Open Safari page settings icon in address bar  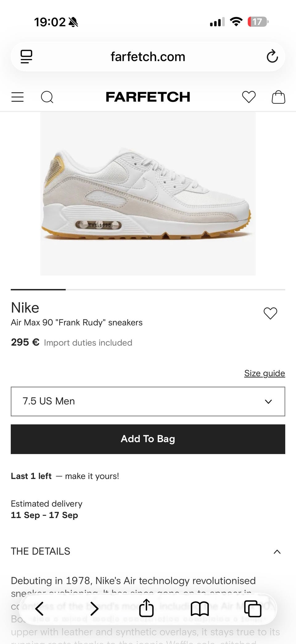27,57
